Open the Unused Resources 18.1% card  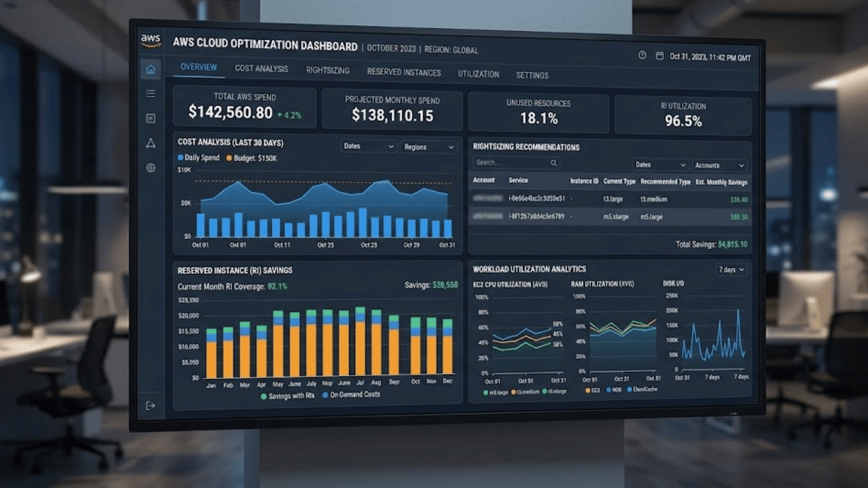[x=538, y=113]
